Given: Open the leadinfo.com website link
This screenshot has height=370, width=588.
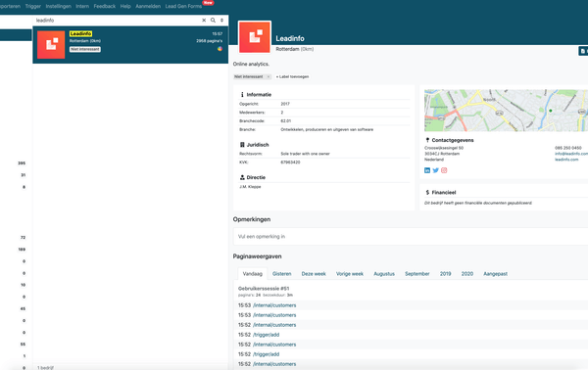Looking at the screenshot, I should pyautogui.click(x=566, y=160).
